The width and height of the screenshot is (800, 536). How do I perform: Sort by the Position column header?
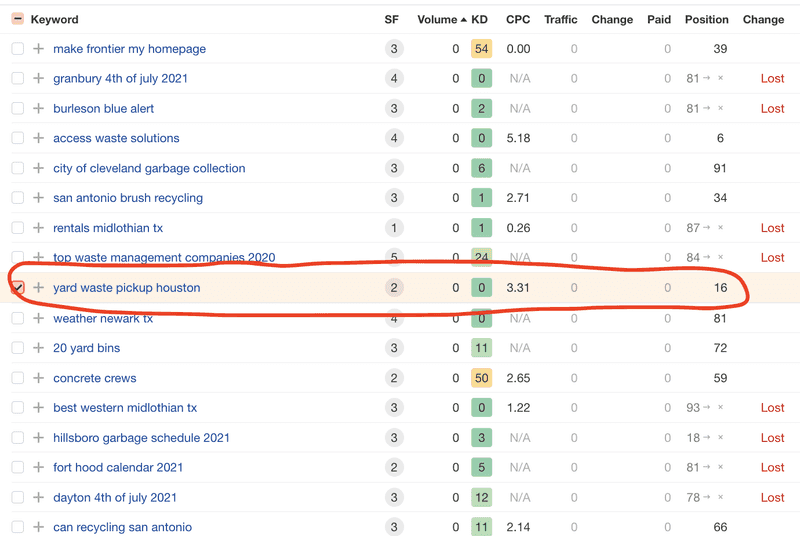(x=707, y=19)
